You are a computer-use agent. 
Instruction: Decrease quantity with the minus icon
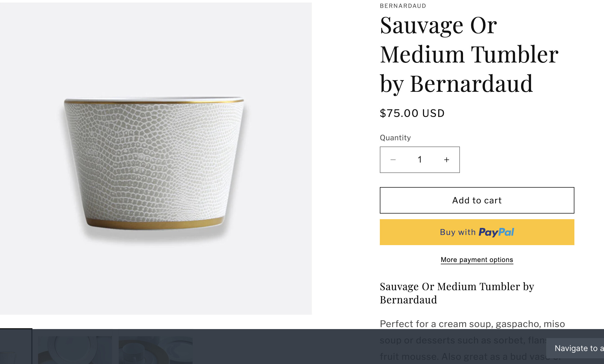point(393,160)
